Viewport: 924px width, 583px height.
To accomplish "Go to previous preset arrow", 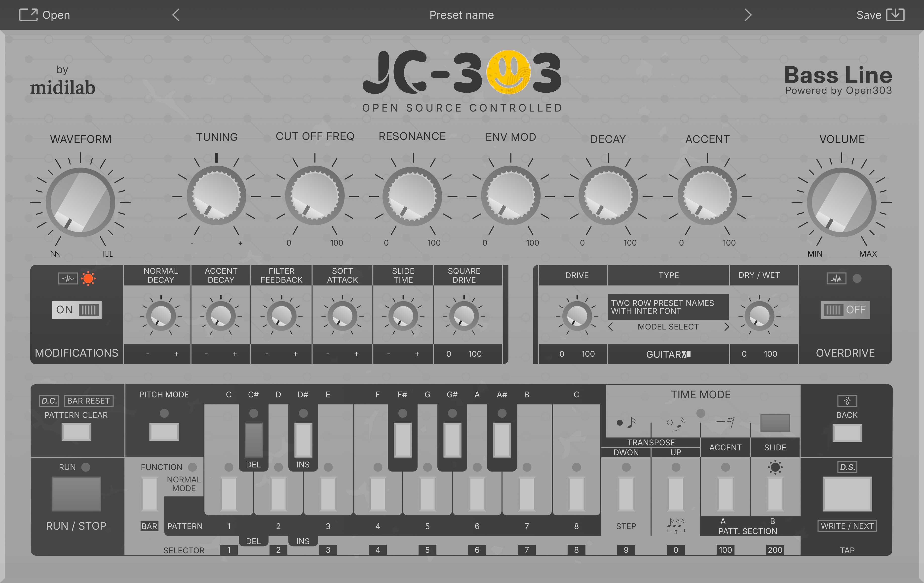I will pyautogui.click(x=176, y=15).
